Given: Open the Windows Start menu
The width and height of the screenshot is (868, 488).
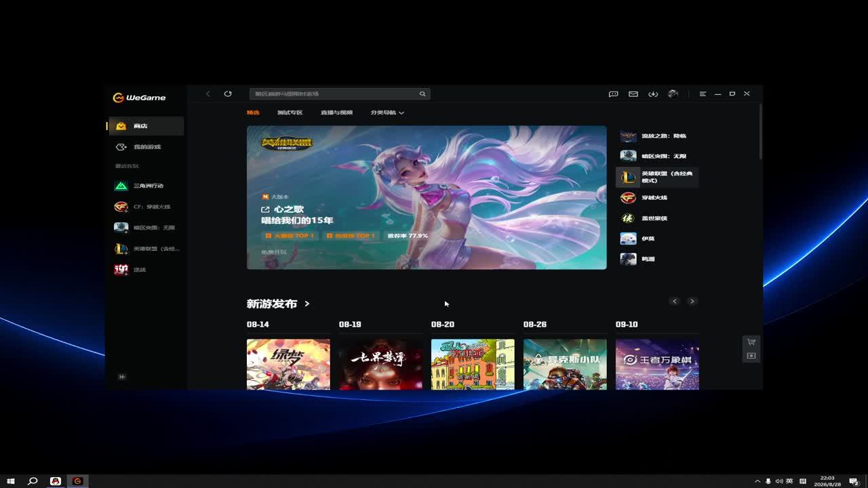Looking at the screenshot, I should pyautogui.click(x=11, y=481).
